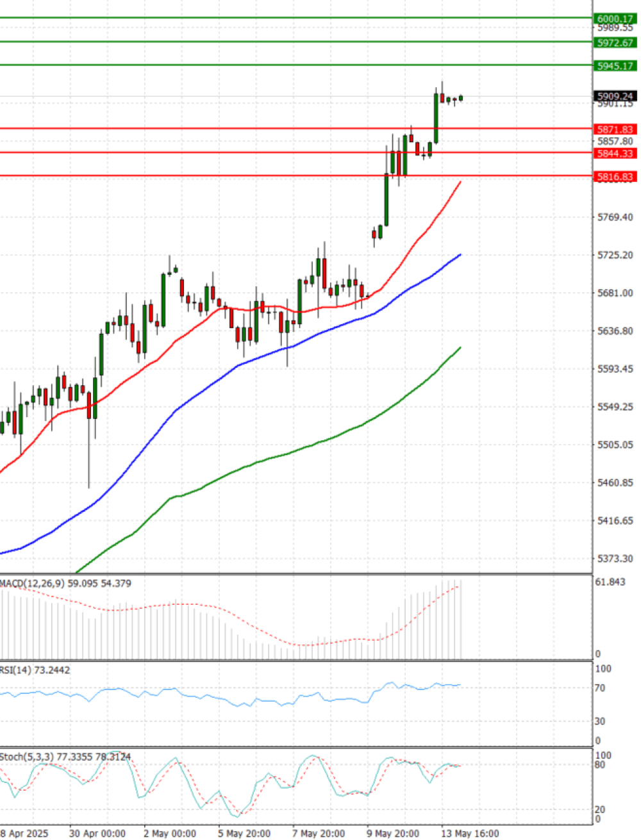This screenshot has height=840, width=641.
Task: Select the 7 May 20:00 date marker
Action: coord(319,833)
